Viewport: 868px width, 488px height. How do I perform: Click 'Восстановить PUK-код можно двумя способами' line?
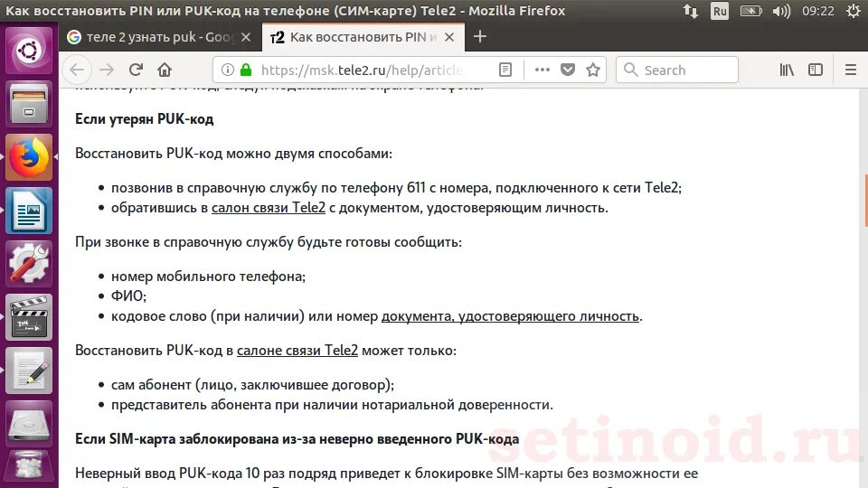(233, 154)
